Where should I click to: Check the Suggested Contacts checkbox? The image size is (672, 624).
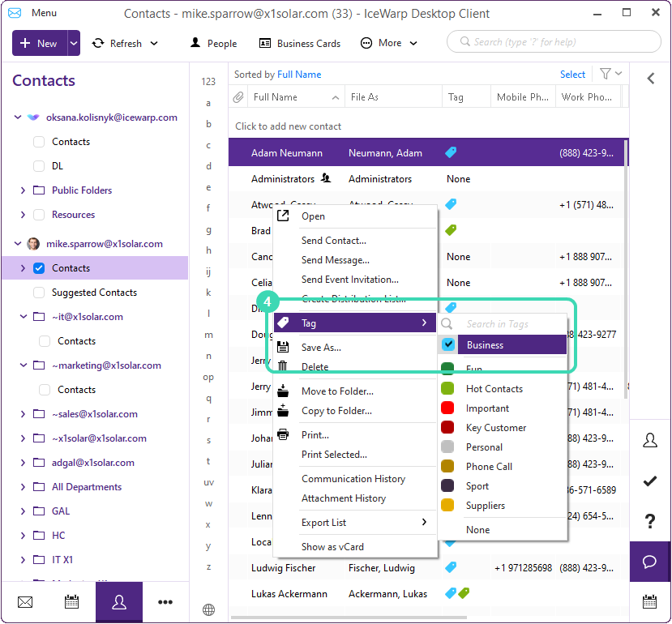pyautogui.click(x=39, y=293)
